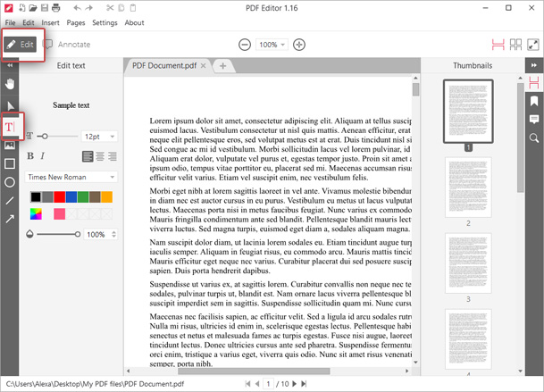Select the Rectangle shape tool
This screenshot has width=544, height=392.
(10, 163)
